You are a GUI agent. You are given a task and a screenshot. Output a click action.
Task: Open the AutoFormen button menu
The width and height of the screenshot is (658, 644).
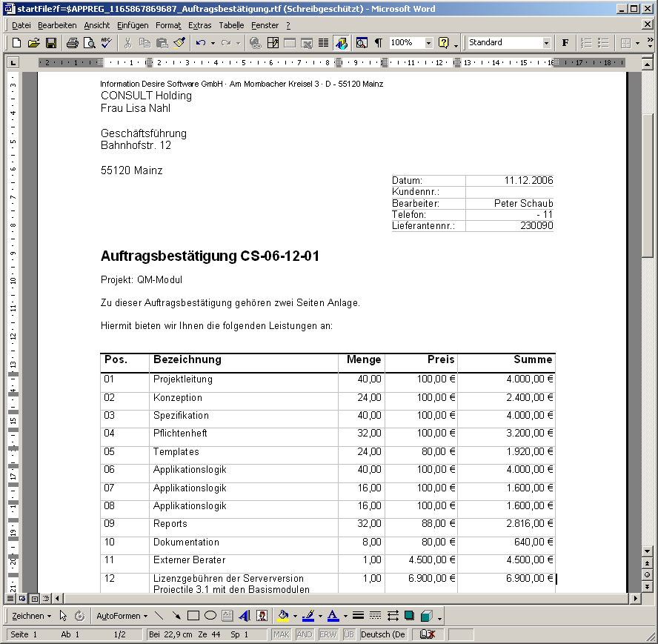pos(122,616)
